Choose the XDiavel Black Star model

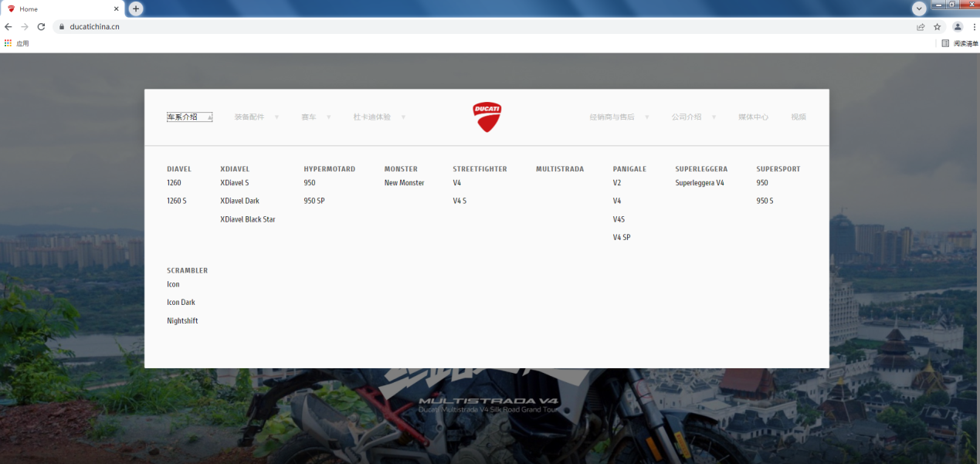[248, 219]
